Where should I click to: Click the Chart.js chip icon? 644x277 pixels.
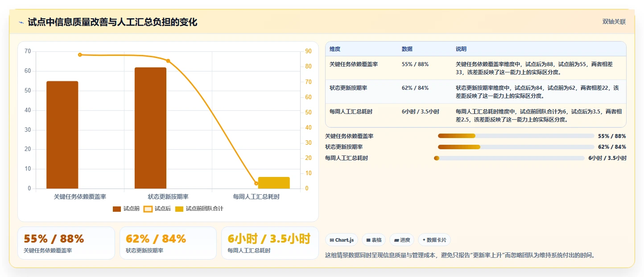tap(332, 240)
